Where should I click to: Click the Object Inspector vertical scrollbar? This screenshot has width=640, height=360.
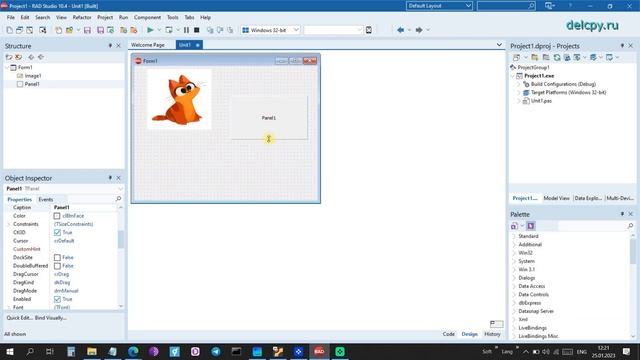[121, 239]
